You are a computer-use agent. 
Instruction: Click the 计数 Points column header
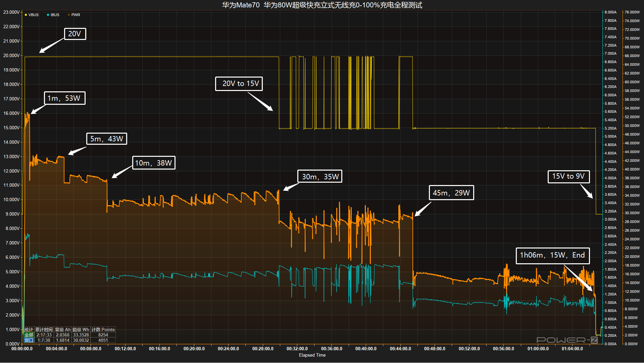pos(103,329)
